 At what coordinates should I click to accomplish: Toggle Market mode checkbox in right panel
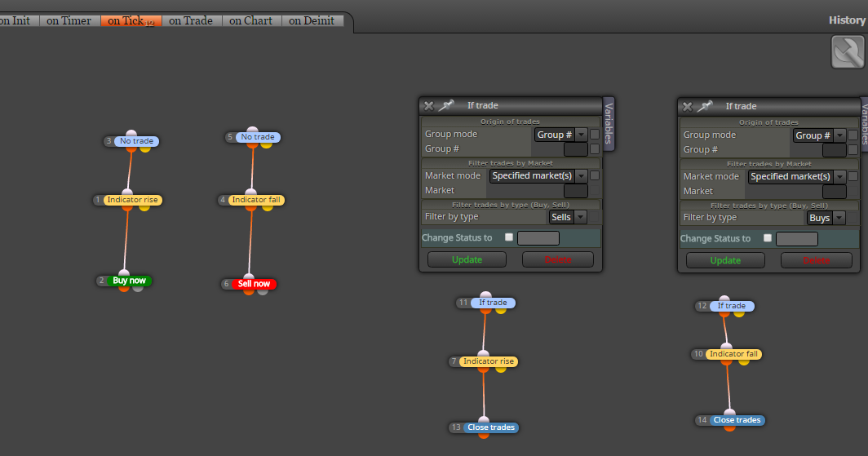[x=853, y=176]
